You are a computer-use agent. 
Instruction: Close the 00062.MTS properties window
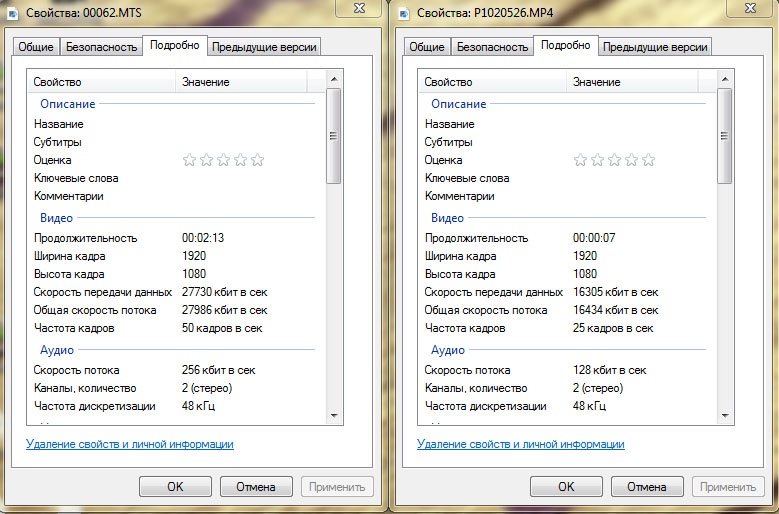[359, 8]
